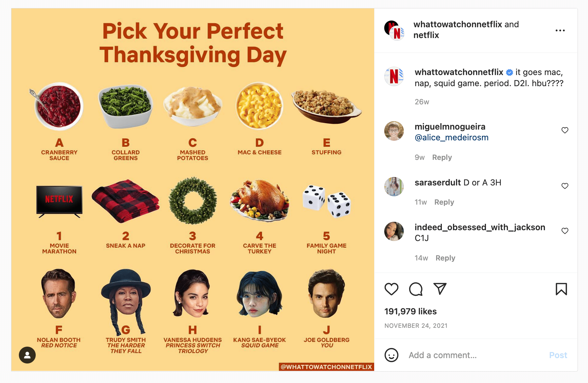Open comments via the speech bubble icon
Screen dimensions: 588x383
(x=415, y=289)
